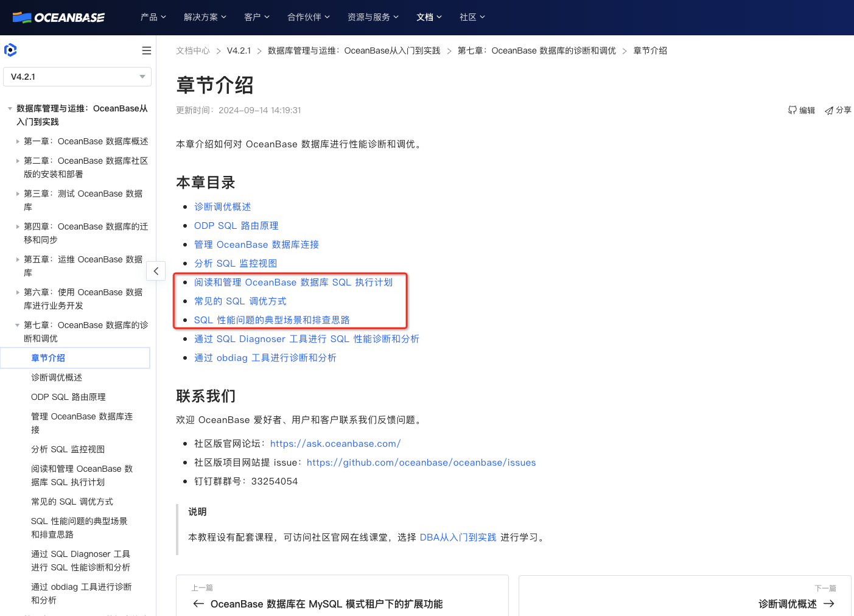Open the DBA从入门到实践 course link
Image resolution: width=854 pixels, height=616 pixels.
458,537
